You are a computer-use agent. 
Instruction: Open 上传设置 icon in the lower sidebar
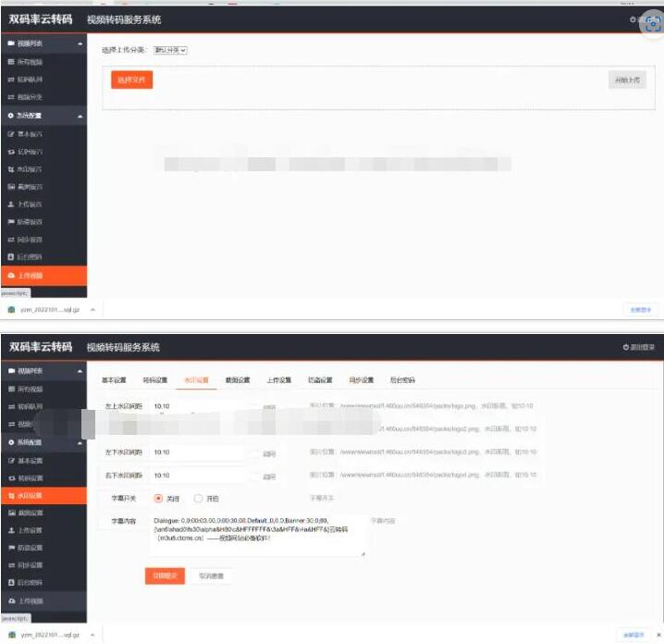point(11,530)
